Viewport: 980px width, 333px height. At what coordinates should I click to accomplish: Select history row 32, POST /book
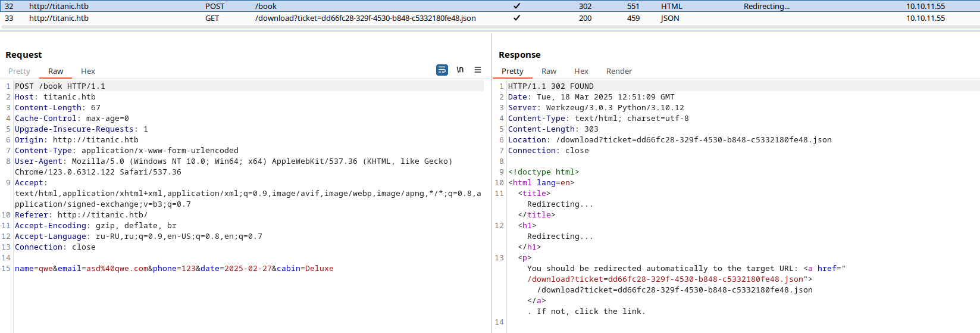[x=490, y=6]
